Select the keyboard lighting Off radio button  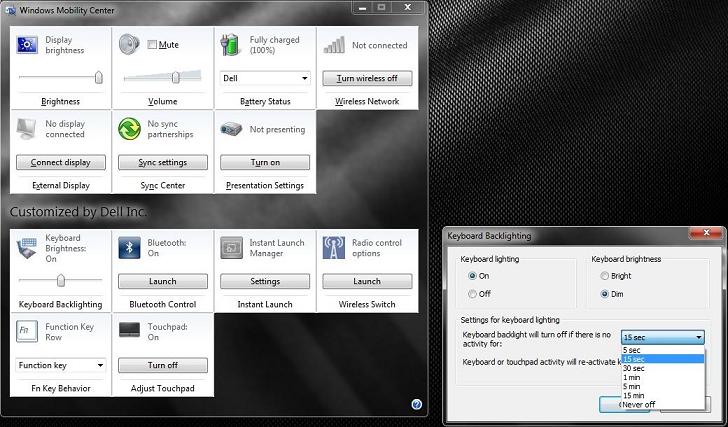point(473,293)
